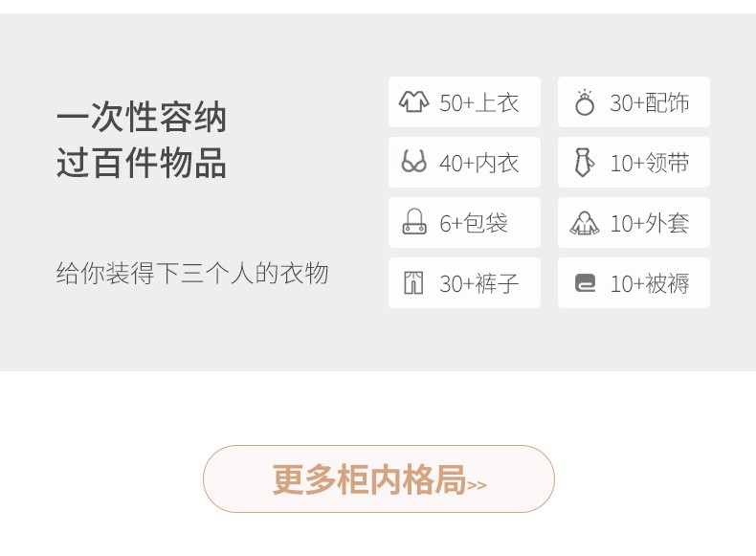The height and width of the screenshot is (556, 756).
Task: Click the >> arrows in the 更多柜内格局 button
Action: (x=477, y=484)
